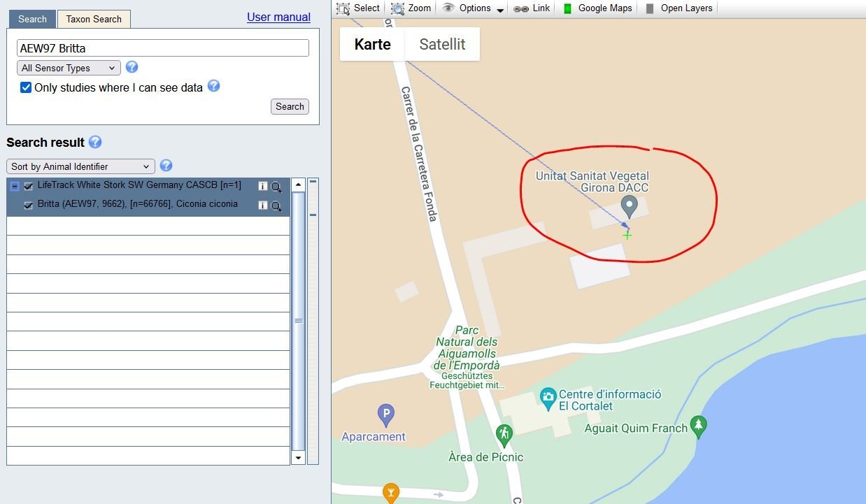Switch to the Taxon Search tab
The height and width of the screenshot is (504, 866).
[x=94, y=19]
